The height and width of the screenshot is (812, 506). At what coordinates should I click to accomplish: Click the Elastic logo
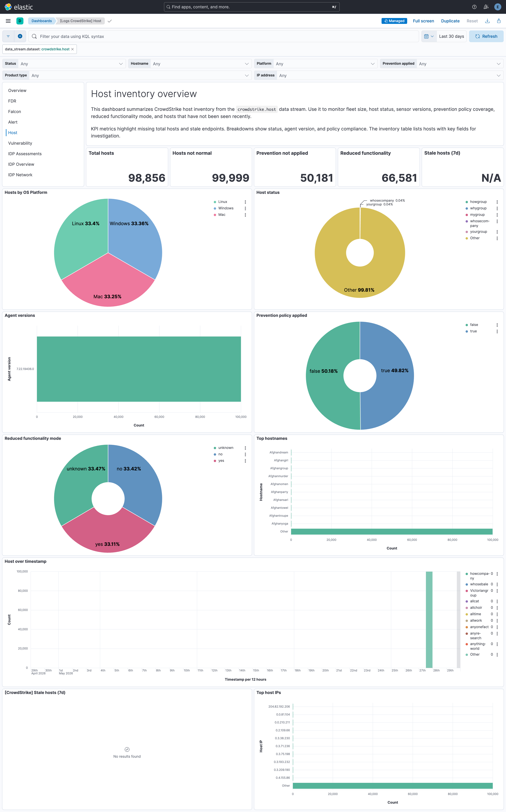pos(19,7)
